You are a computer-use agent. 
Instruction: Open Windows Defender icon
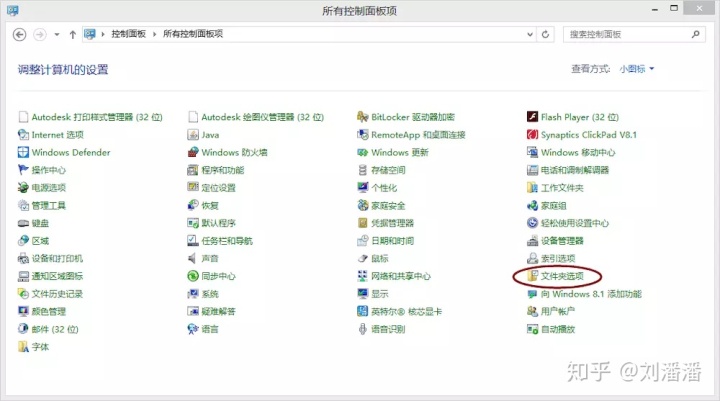click(x=23, y=152)
